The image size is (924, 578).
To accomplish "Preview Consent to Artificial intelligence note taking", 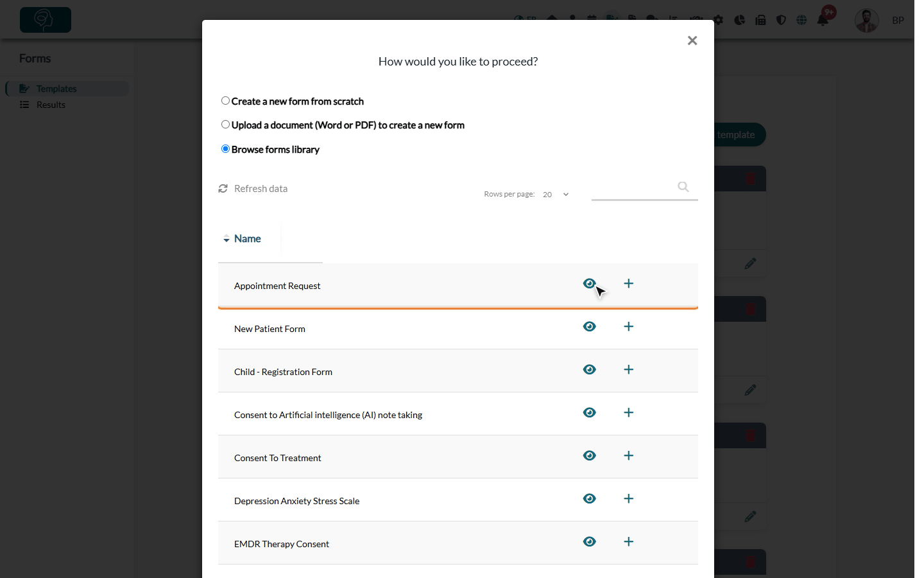I will [x=589, y=412].
